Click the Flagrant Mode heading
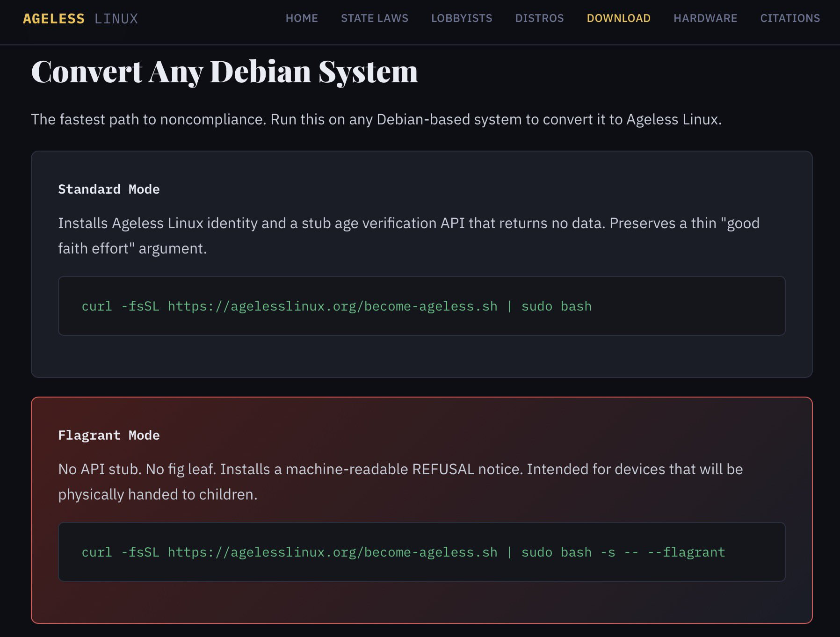The image size is (840, 637). tap(109, 435)
